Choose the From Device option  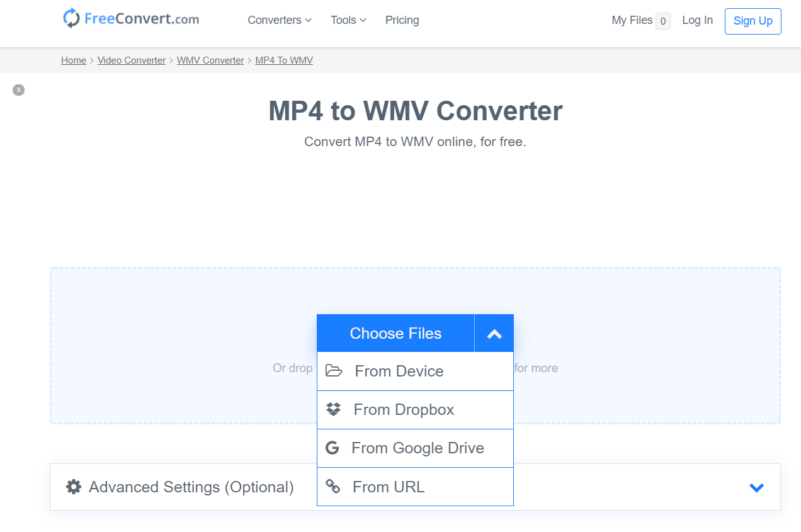[415, 371]
